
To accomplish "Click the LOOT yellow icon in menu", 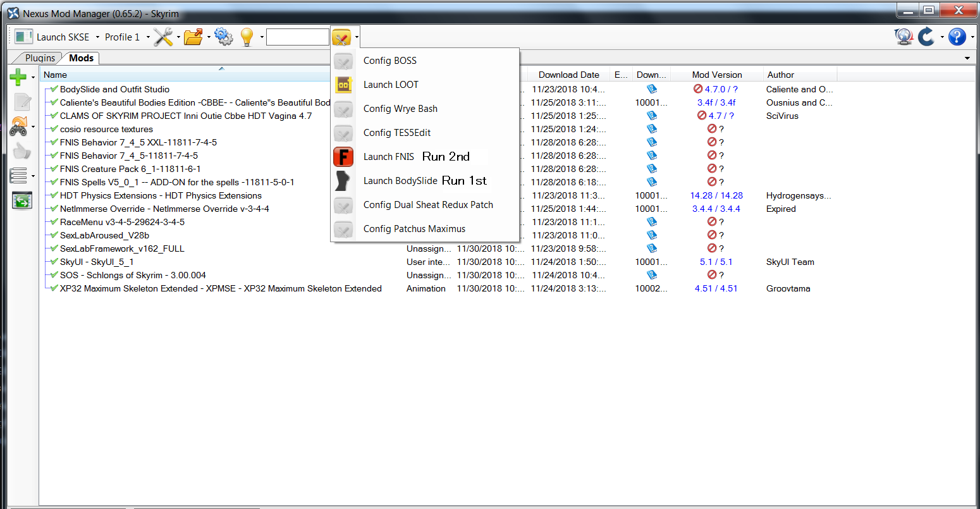I will [x=343, y=85].
